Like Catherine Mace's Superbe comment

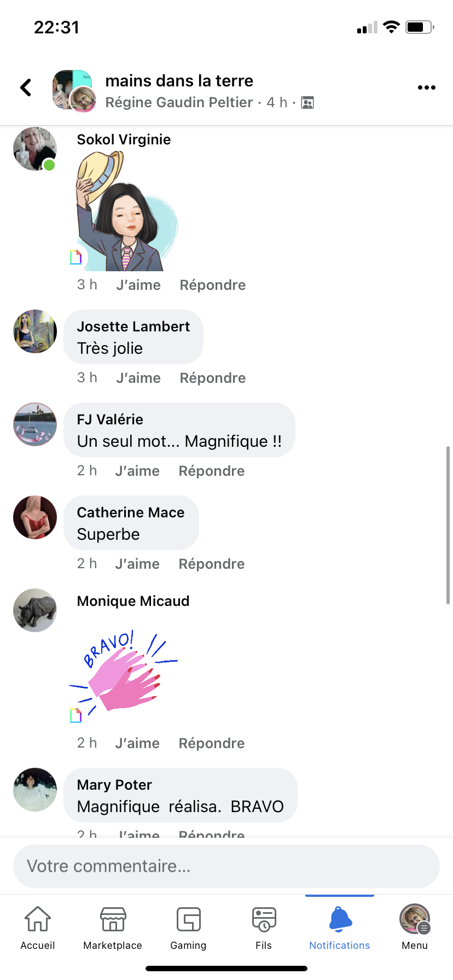[137, 564]
